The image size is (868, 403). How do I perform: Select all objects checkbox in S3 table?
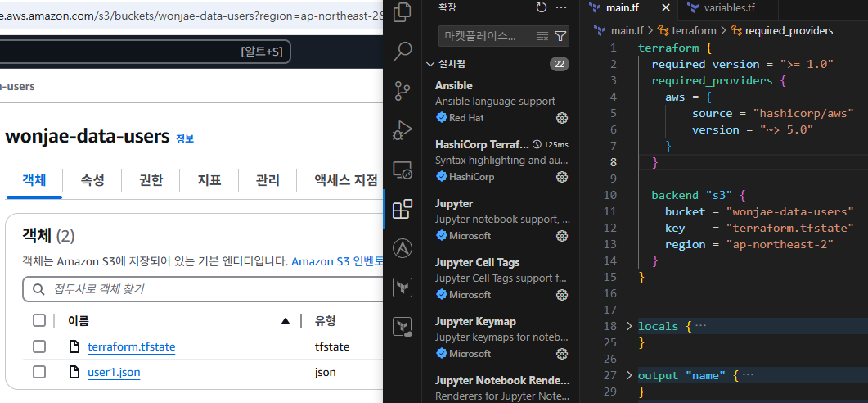point(39,320)
